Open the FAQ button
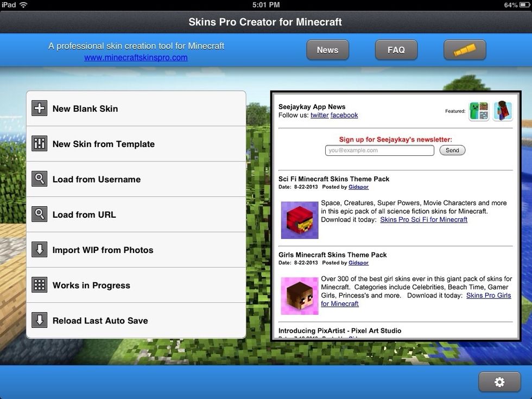This screenshot has width=532, height=399. 396,50
